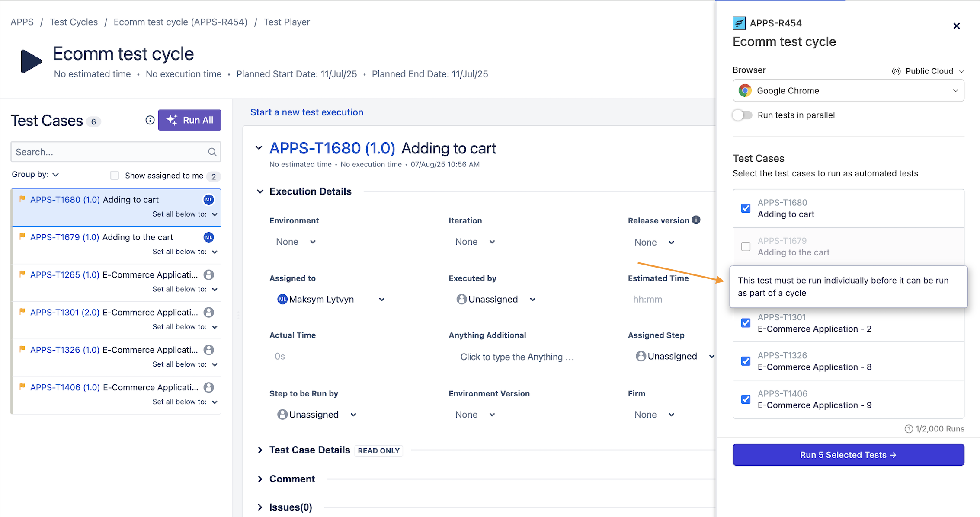Click the play icon next to Ecomm test cycle

click(31, 61)
